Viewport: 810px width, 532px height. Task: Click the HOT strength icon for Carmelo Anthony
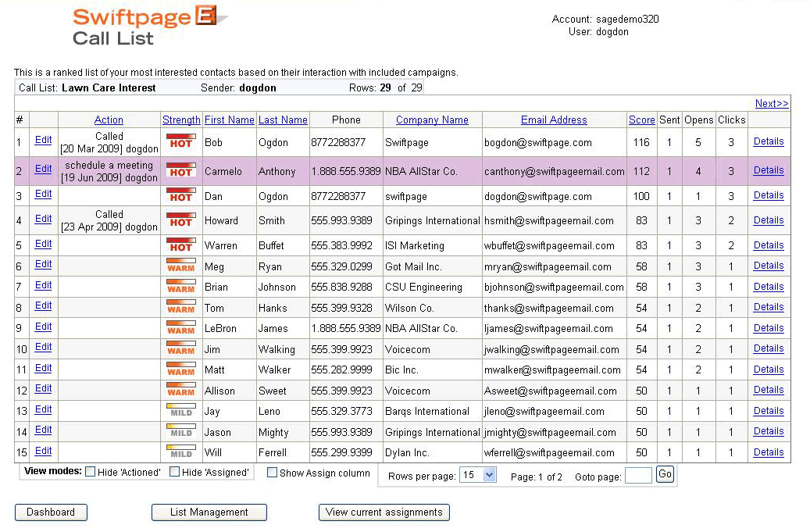[x=180, y=170]
